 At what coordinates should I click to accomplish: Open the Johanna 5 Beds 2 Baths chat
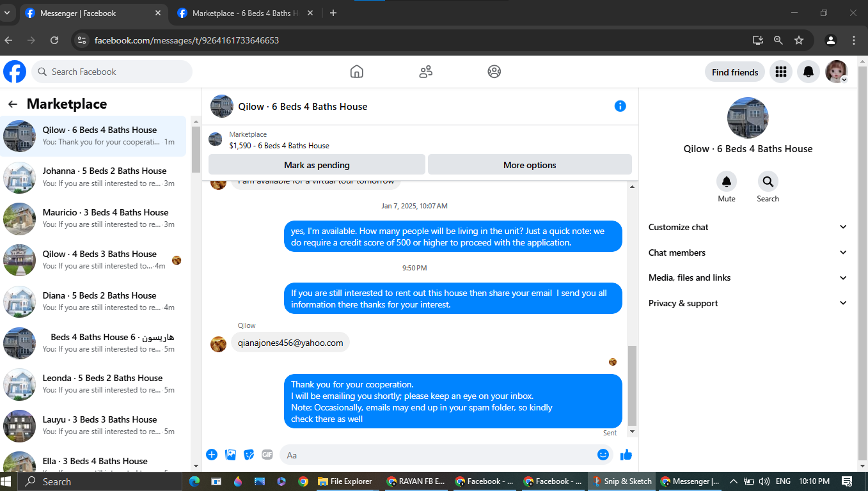coord(93,177)
